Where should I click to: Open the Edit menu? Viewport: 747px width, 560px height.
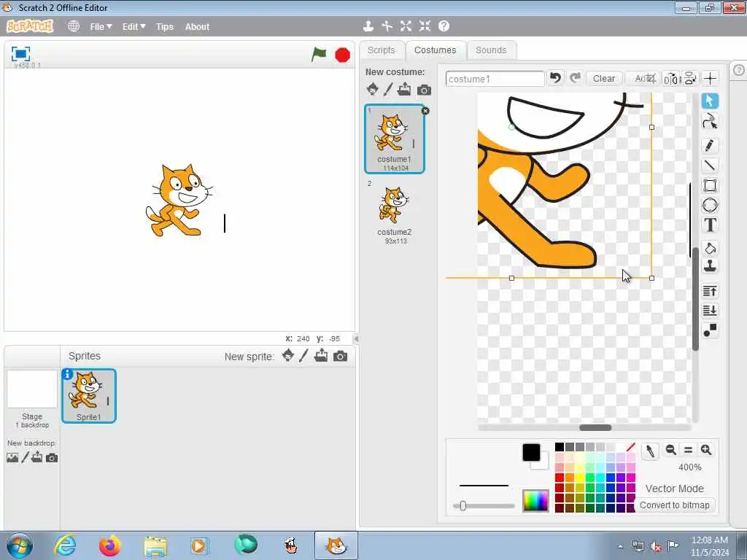coord(134,27)
